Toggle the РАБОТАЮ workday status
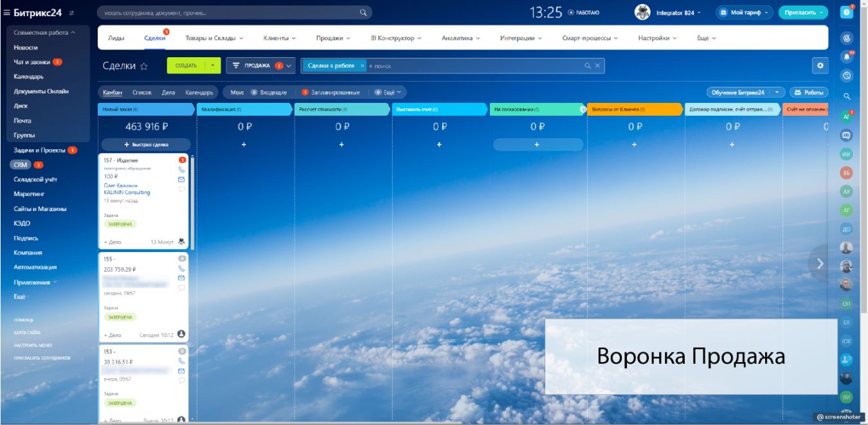This screenshot has height=425, width=868. [583, 12]
